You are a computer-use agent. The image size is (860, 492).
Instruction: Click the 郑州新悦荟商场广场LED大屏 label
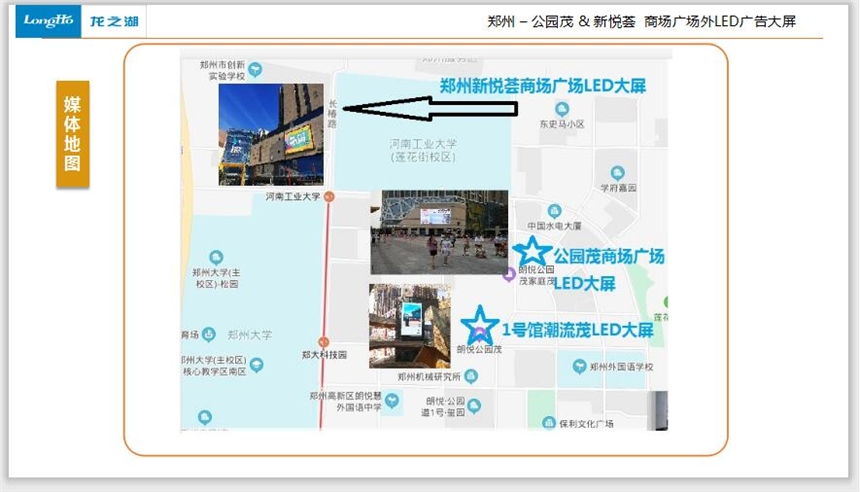[543, 86]
